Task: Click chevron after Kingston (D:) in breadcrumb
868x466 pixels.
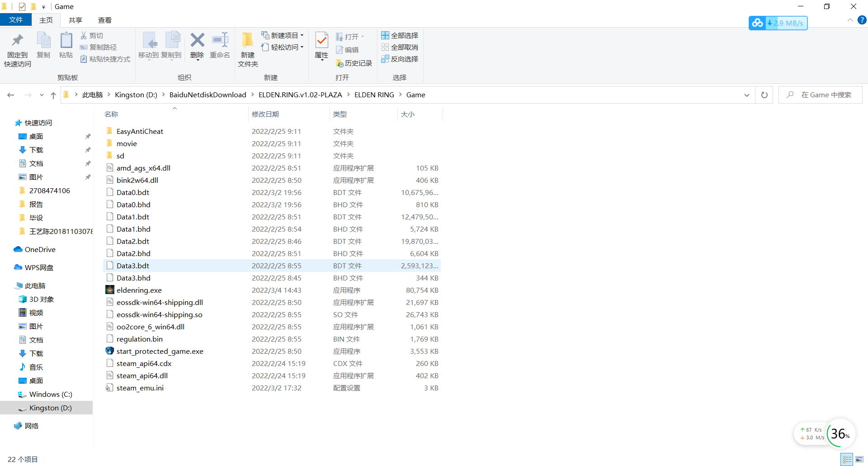Action: pyautogui.click(x=163, y=95)
